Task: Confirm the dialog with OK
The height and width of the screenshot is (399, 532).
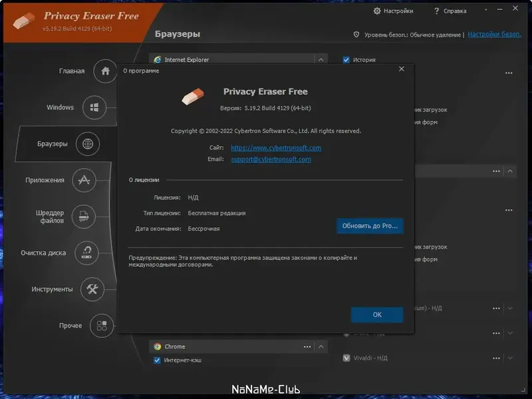Action: click(377, 315)
